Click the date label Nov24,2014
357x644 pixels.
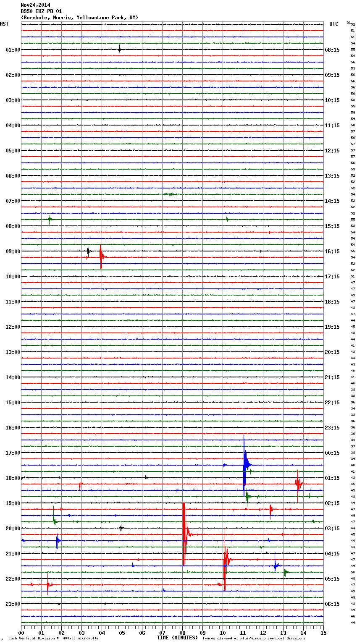(35, 5)
